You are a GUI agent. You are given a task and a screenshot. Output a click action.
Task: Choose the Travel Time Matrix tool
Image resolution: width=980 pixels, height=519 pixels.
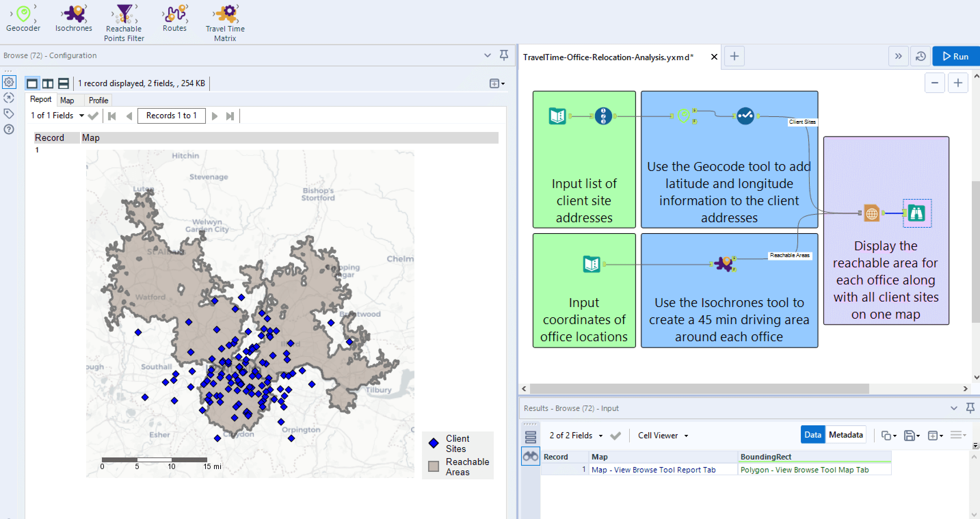[225, 14]
